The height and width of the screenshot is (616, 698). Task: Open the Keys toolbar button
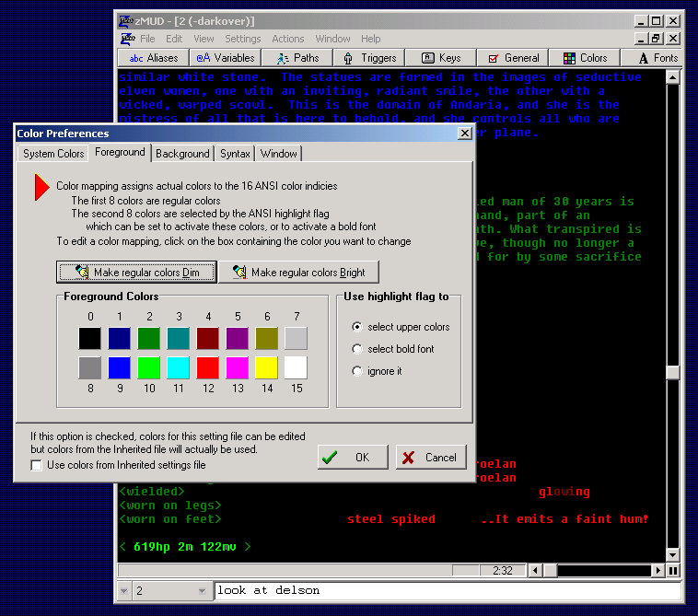click(441, 58)
